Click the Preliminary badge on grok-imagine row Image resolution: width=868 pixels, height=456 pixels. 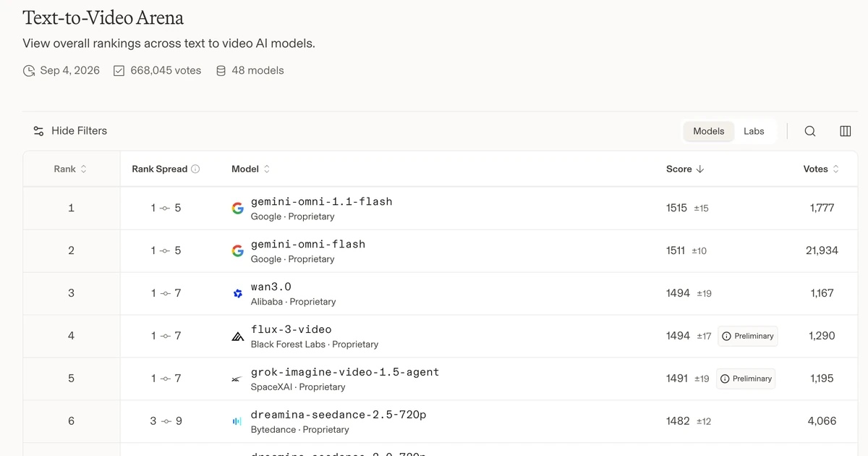pos(746,379)
